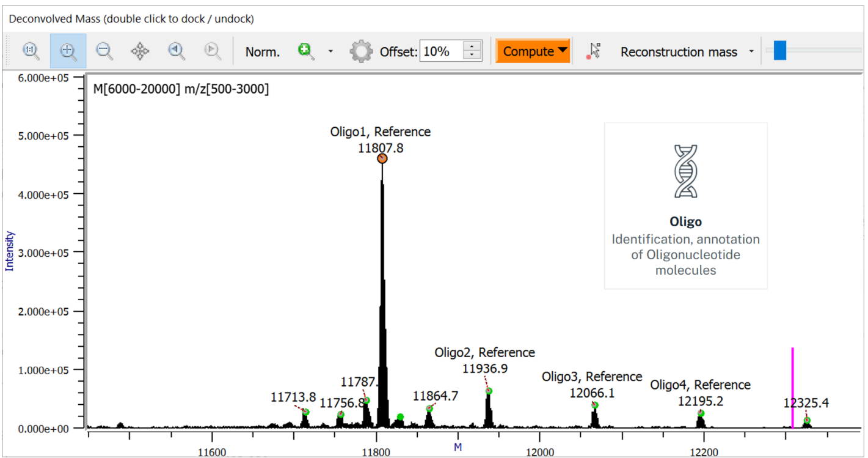868x458 pixels.
Task: Open dropdown next to green magnifier
Action: tap(330, 51)
